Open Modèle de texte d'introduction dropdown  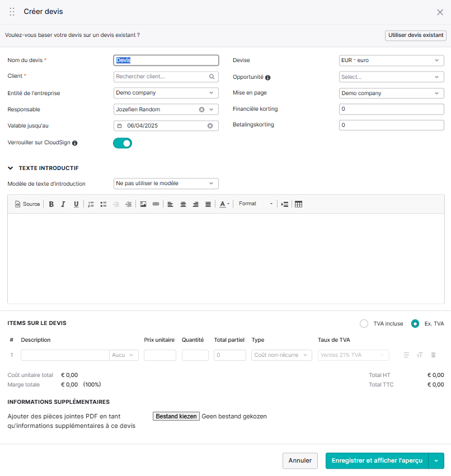point(166,183)
